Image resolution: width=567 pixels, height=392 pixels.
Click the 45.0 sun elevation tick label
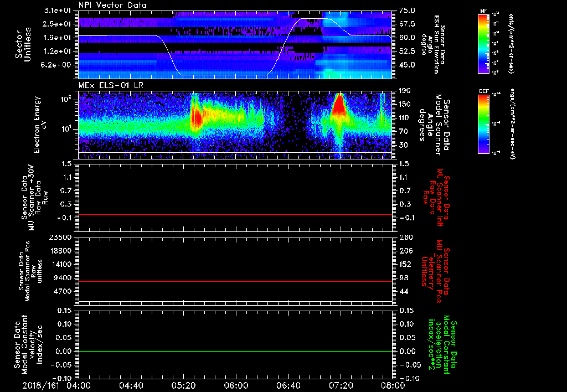pos(407,65)
